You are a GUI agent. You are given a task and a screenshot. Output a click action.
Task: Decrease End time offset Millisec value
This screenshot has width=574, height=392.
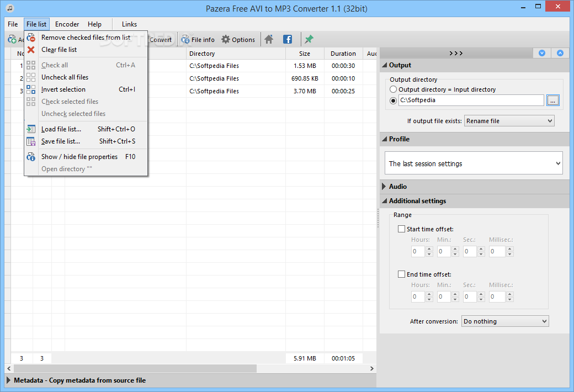pos(510,299)
